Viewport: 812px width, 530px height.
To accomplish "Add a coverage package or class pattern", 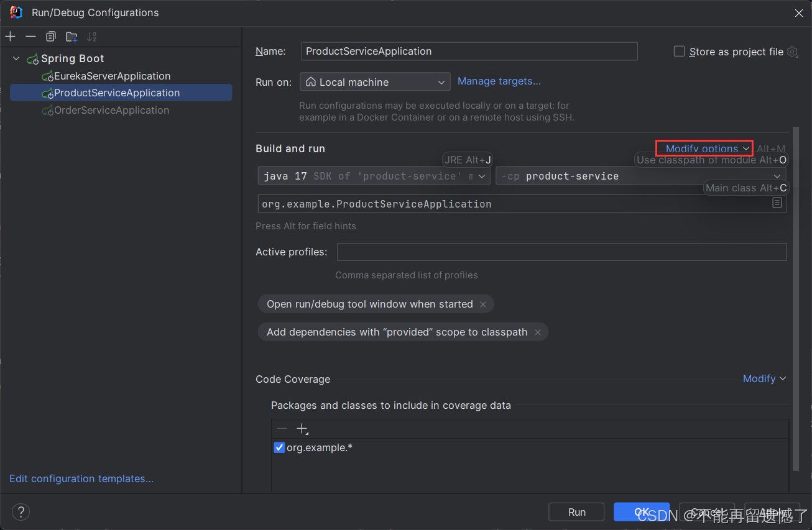I will tap(302, 429).
